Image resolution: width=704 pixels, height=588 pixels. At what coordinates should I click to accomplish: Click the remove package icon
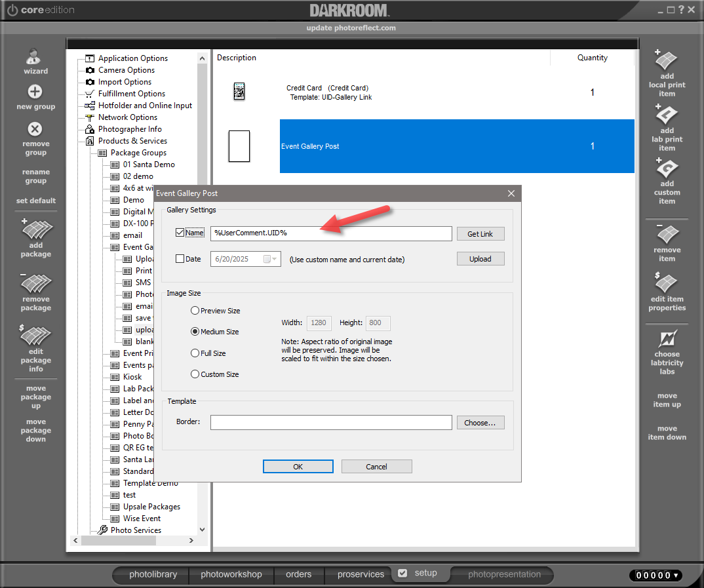(36, 283)
